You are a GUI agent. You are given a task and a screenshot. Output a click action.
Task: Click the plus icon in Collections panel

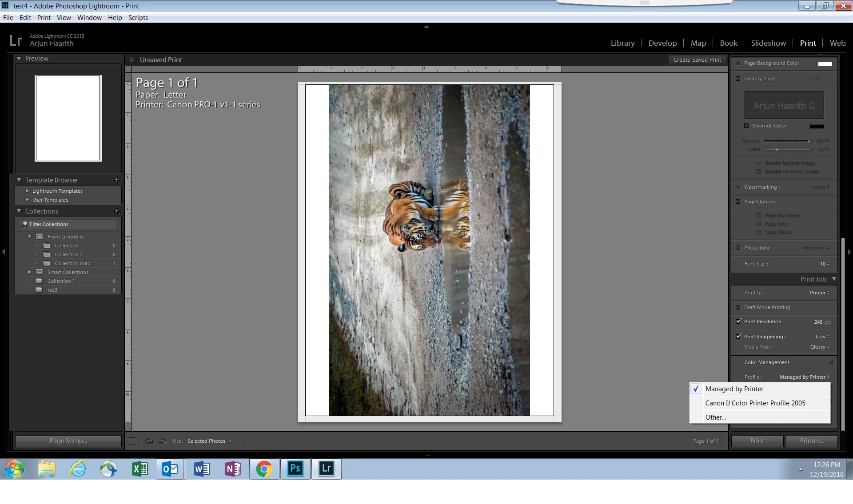(x=117, y=211)
